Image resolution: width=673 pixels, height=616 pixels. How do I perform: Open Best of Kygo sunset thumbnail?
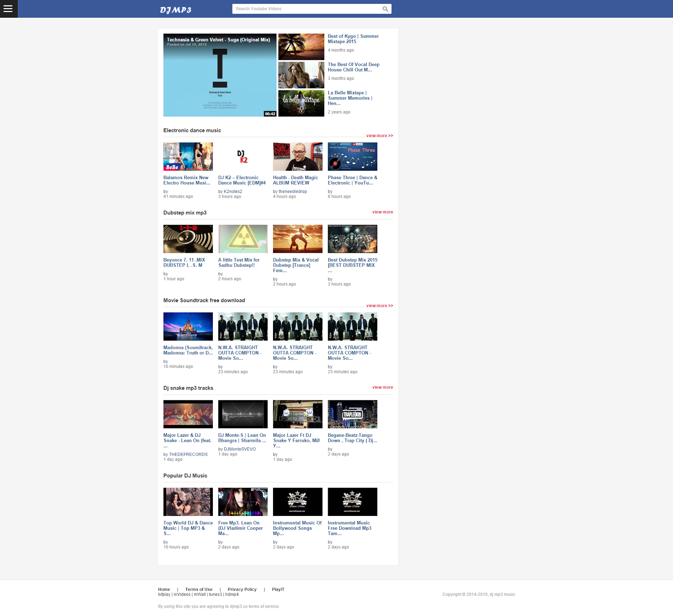tap(301, 47)
